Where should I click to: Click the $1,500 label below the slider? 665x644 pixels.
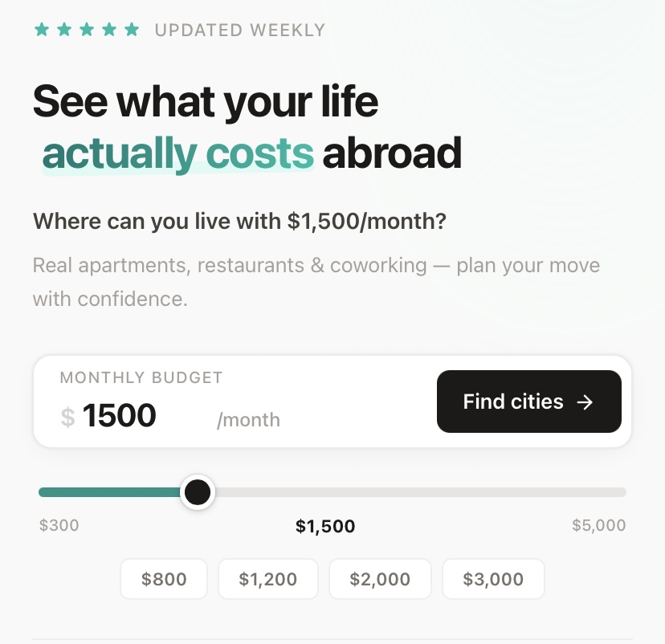pos(324,526)
